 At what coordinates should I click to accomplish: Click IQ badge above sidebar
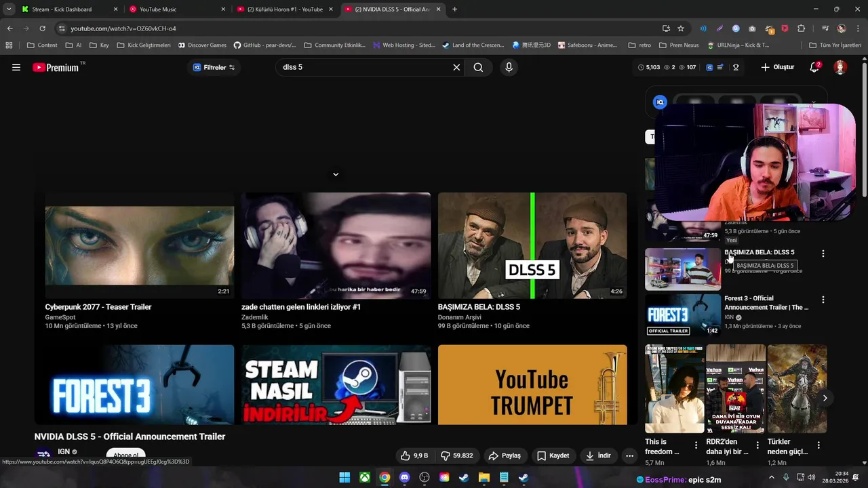(660, 102)
